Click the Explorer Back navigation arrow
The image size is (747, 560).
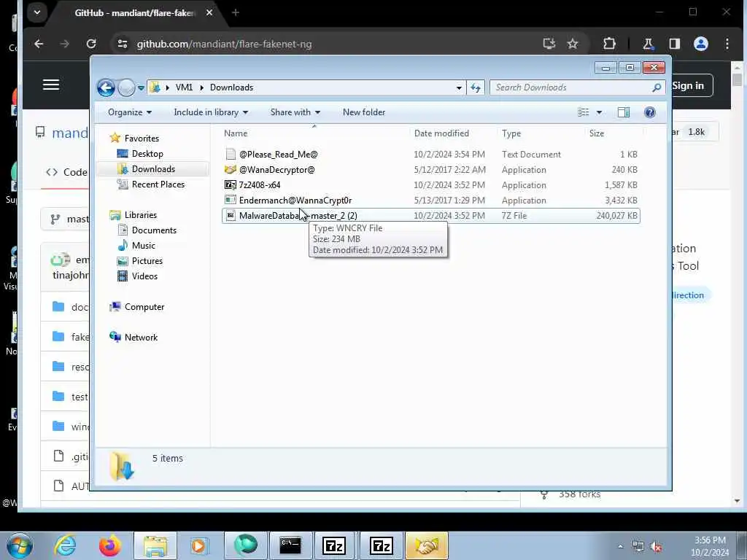click(x=106, y=87)
